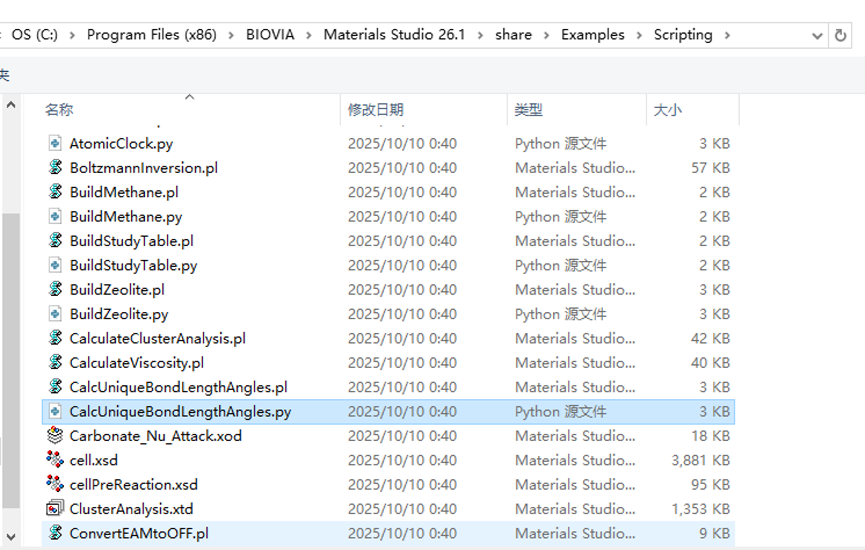
Task: Click the scroll up arrow of the left pane
Action: point(11,105)
